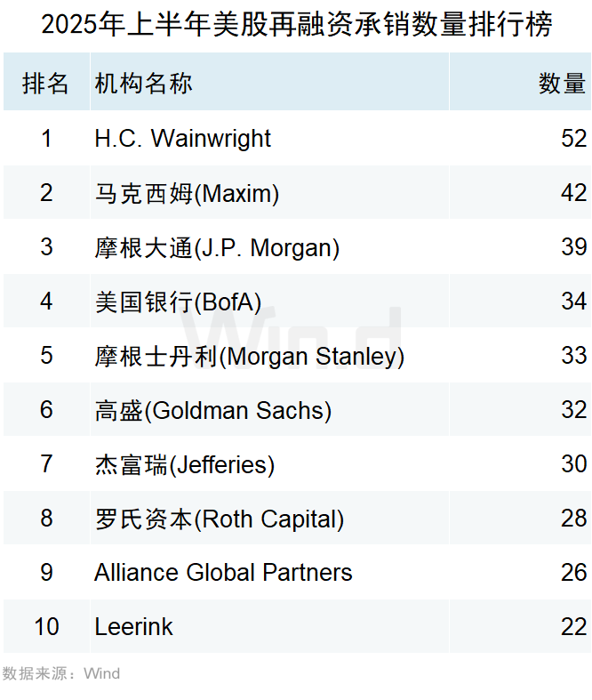Select 摩根士丹利(Morgan Stanley) cell
The height and width of the screenshot is (700, 592).
tap(249, 356)
